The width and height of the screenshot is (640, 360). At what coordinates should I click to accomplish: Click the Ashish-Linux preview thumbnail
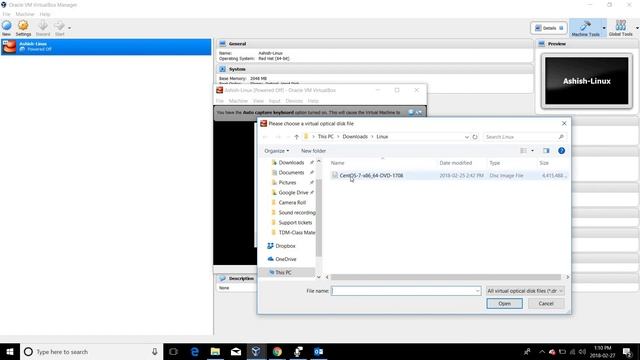coord(587,81)
